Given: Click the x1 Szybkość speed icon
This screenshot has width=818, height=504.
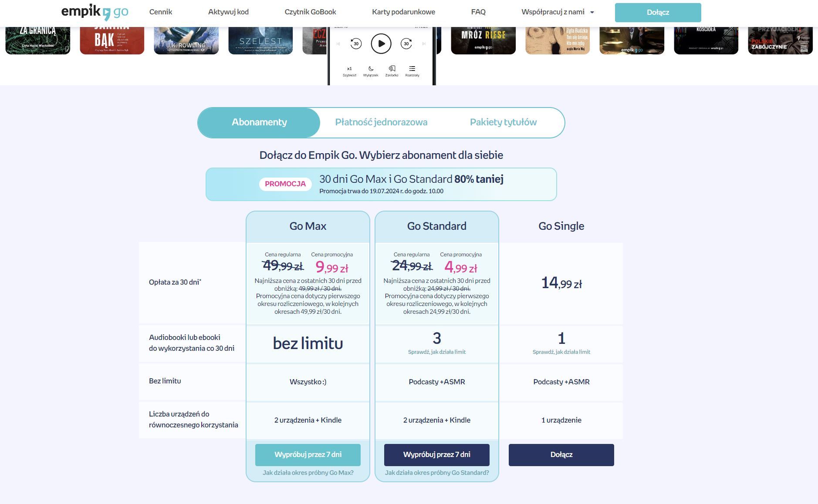Looking at the screenshot, I should pyautogui.click(x=349, y=71).
